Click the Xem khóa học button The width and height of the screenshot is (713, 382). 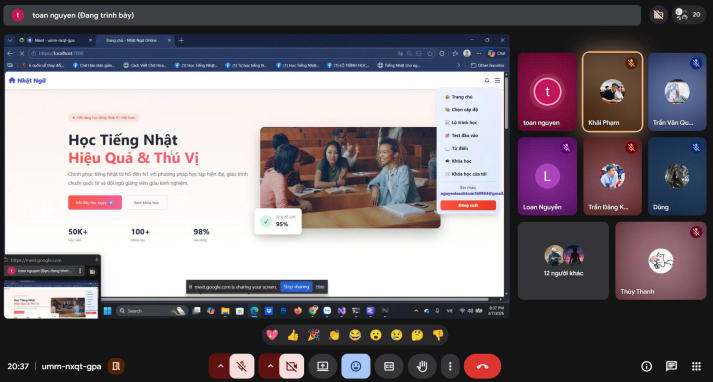tap(146, 202)
